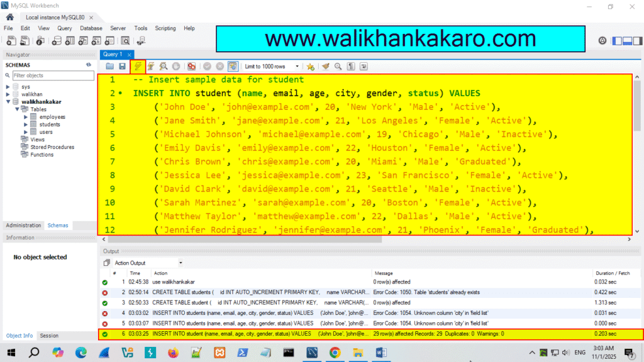Click the Session tab at bottom left
Screen dimensions: 644x362
[x=48, y=335]
